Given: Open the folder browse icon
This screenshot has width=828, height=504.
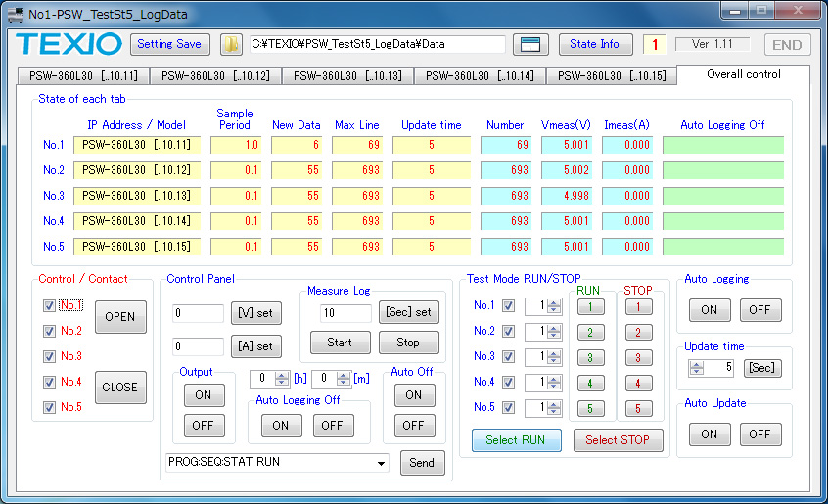Looking at the screenshot, I should (x=231, y=44).
